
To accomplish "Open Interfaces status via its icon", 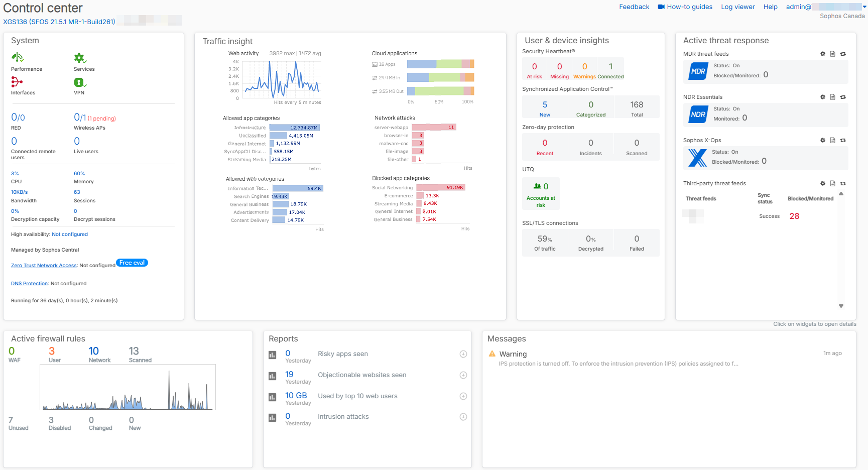I will click(x=17, y=81).
